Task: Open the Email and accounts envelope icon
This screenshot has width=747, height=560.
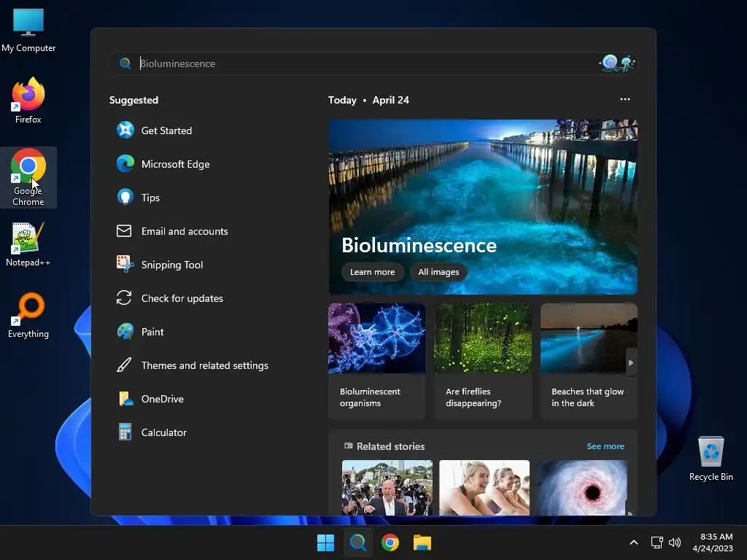Action: click(124, 231)
